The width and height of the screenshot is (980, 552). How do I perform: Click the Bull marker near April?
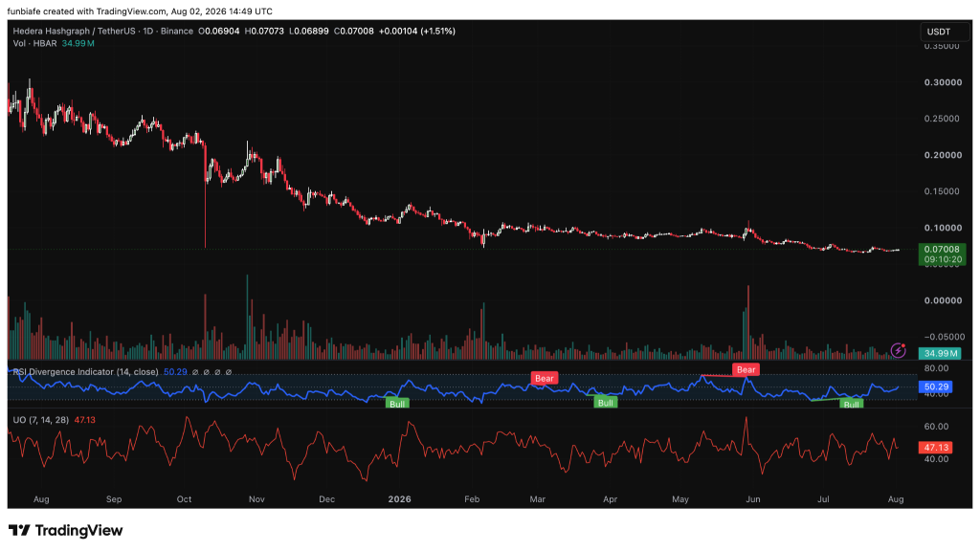pos(606,403)
